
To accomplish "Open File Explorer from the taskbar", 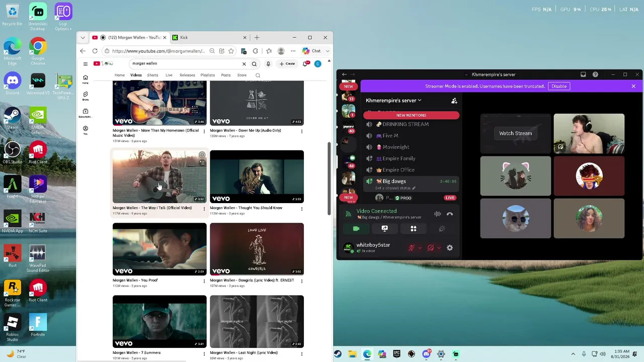I will 352,354.
